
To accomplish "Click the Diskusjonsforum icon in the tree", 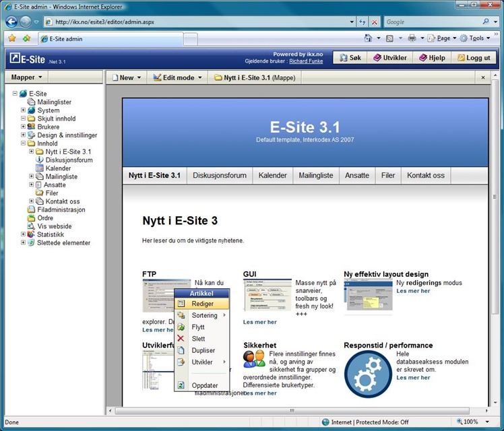I will 39,160.
